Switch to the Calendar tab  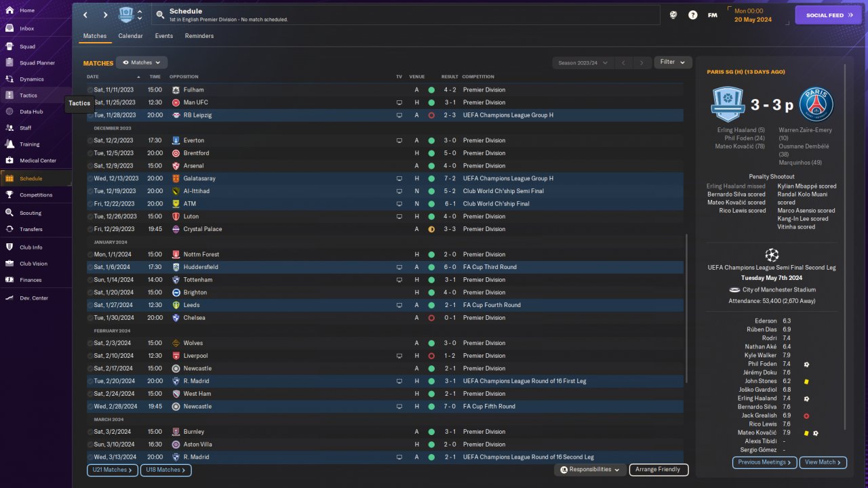tap(130, 36)
